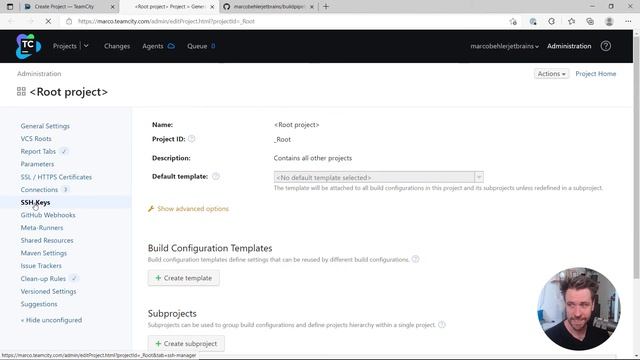Click Administration breadcrumb link
The width and height of the screenshot is (640, 360).
(39, 73)
